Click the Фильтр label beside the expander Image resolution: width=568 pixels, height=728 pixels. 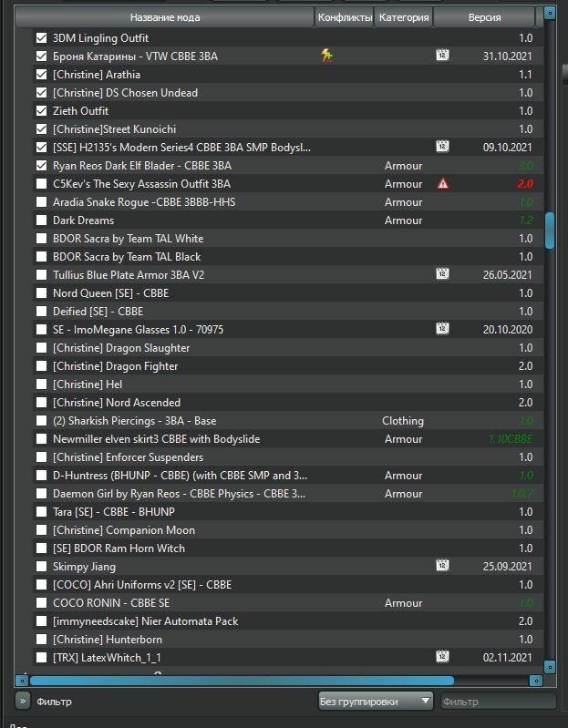pos(55,701)
